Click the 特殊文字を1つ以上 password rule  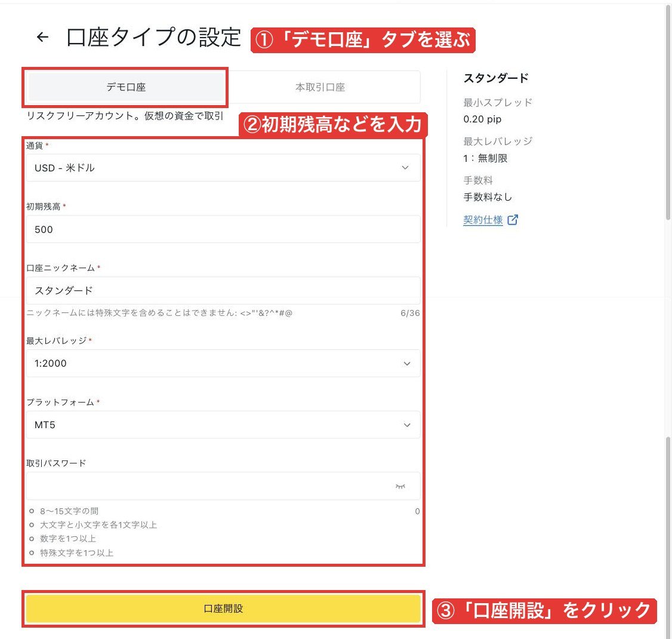(x=76, y=553)
